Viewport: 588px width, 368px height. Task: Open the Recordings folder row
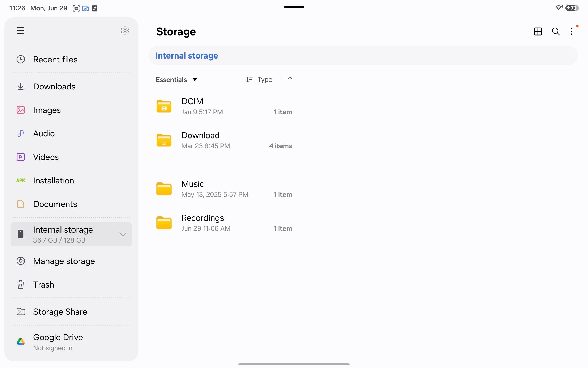pos(223,223)
